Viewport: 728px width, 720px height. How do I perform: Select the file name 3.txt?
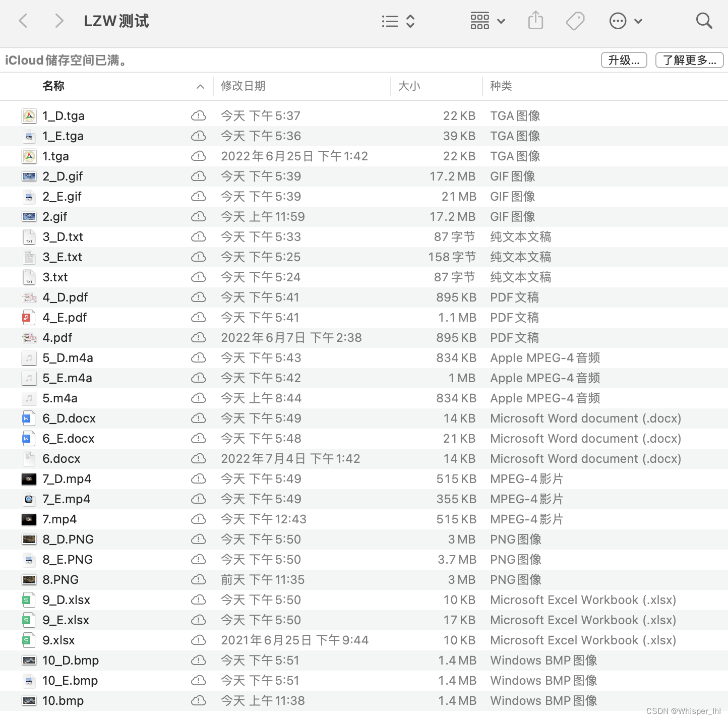(x=55, y=277)
